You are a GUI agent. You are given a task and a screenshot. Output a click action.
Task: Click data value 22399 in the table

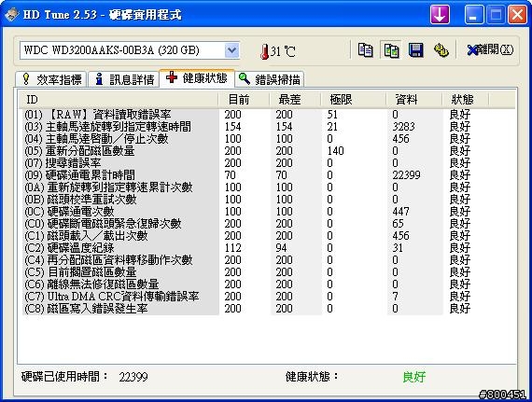[x=406, y=175]
